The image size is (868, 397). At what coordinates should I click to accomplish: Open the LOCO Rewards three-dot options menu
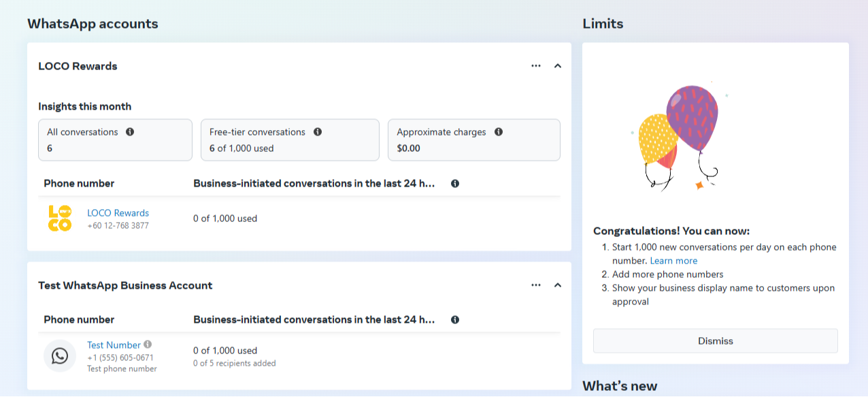(x=536, y=66)
